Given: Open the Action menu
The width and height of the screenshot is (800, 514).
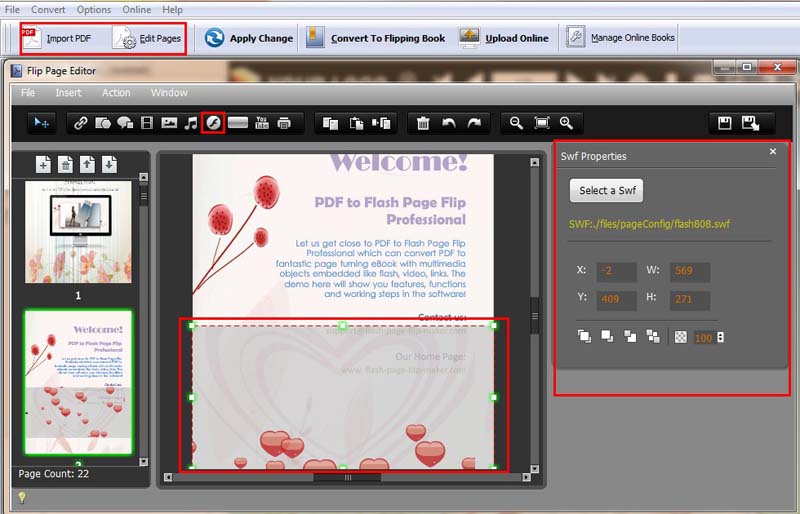Looking at the screenshot, I should tap(116, 92).
